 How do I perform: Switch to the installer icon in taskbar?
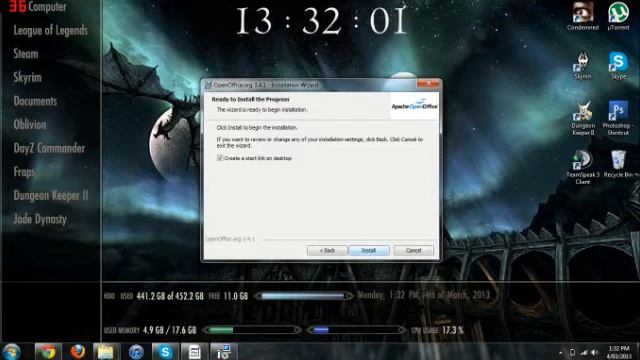tap(223, 351)
